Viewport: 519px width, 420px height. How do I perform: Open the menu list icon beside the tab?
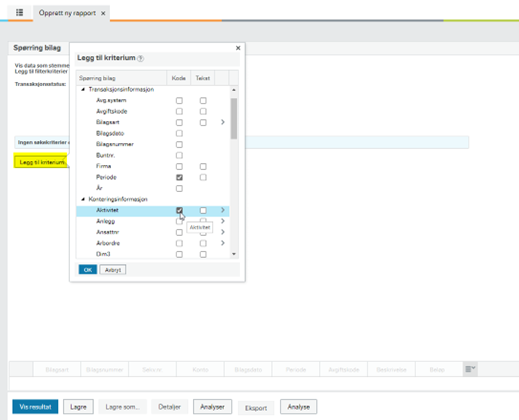20,13
